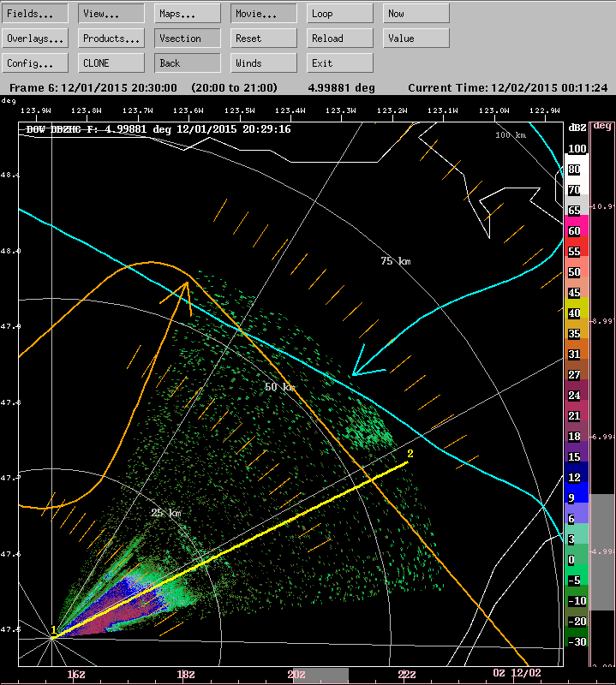The width and height of the screenshot is (616, 685).
Task: Select the 55 dBZ red color swatch
Action: (x=577, y=247)
